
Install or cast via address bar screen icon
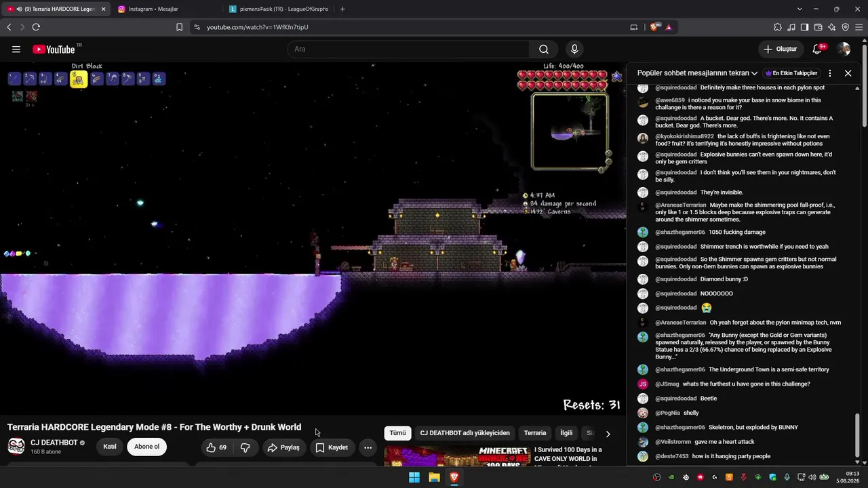click(634, 27)
